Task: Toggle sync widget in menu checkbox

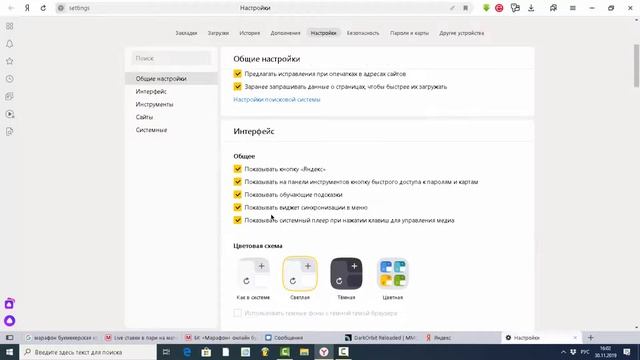Action: (x=238, y=207)
